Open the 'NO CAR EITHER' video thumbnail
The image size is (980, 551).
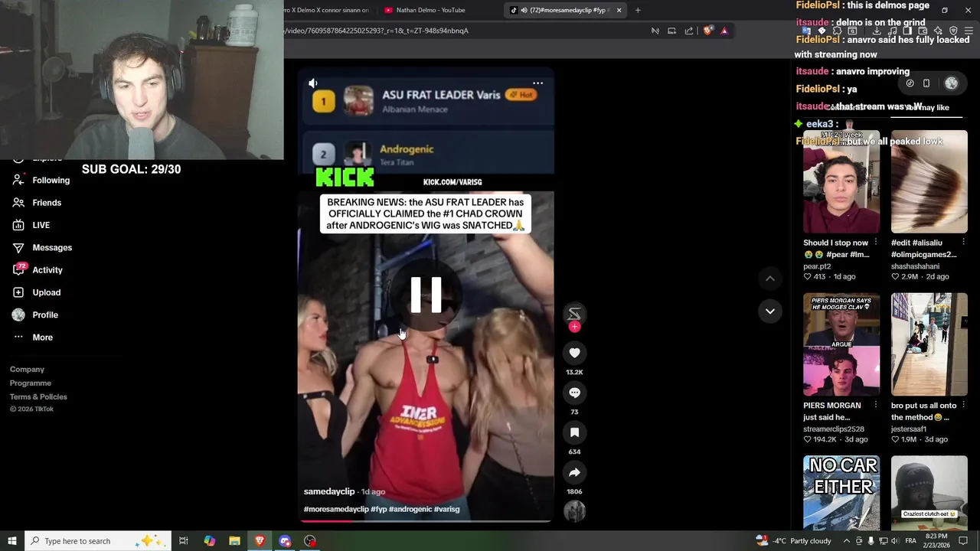click(x=841, y=492)
